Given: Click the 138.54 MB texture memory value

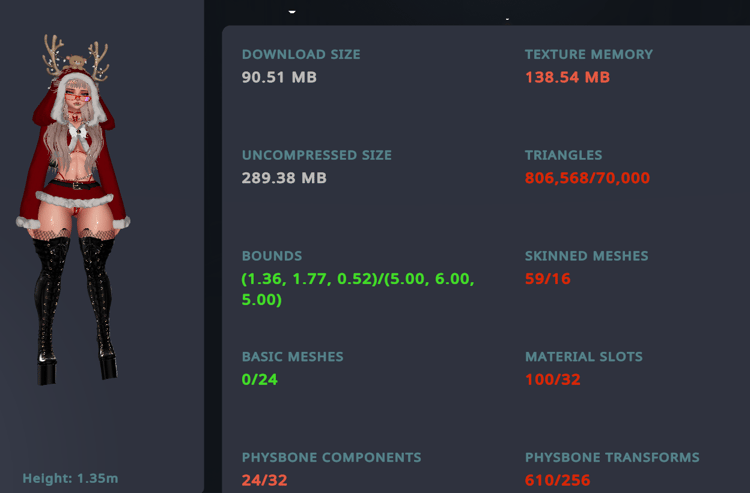Looking at the screenshot, I should pyautogui.click(x=567, y=77).
